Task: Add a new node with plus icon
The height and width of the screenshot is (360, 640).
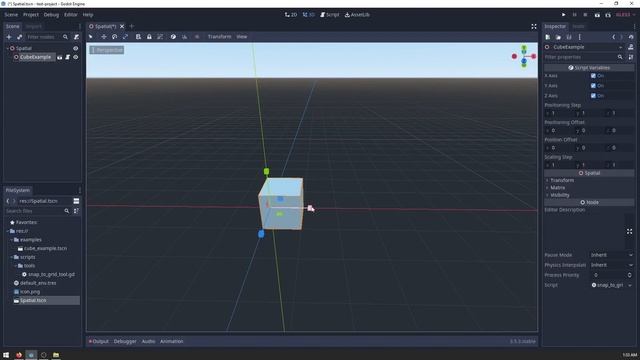Action: point(9,37)
